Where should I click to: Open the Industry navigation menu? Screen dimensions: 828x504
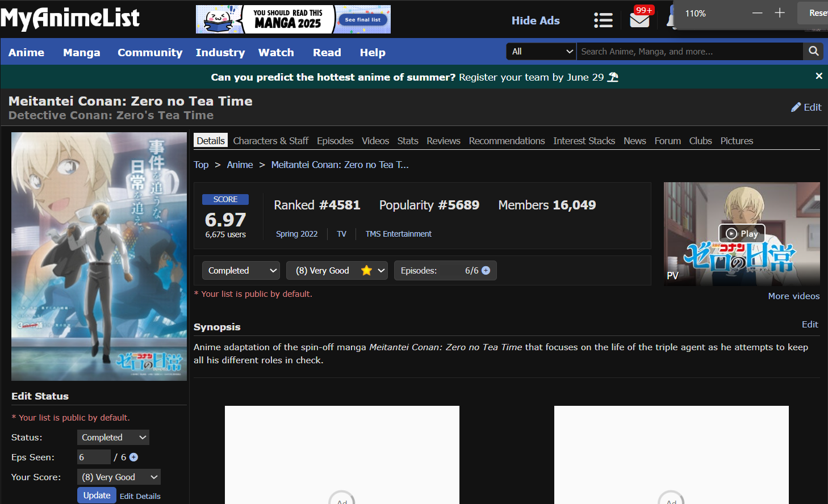coord(220,52)
